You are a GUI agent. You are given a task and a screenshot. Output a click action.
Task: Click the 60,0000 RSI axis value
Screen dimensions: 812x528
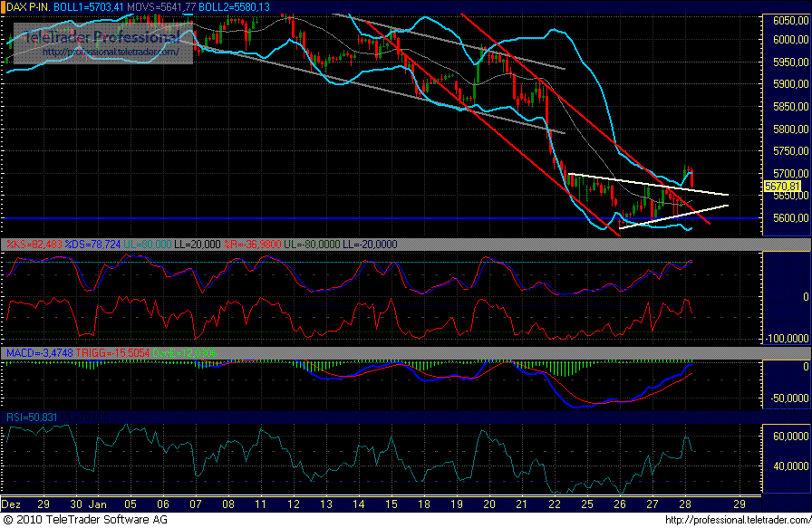(x=790, y=437)
